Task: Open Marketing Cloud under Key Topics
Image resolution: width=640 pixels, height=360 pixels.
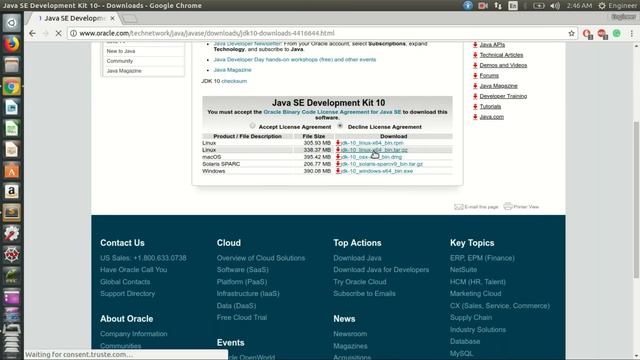Action: [476, 293]
